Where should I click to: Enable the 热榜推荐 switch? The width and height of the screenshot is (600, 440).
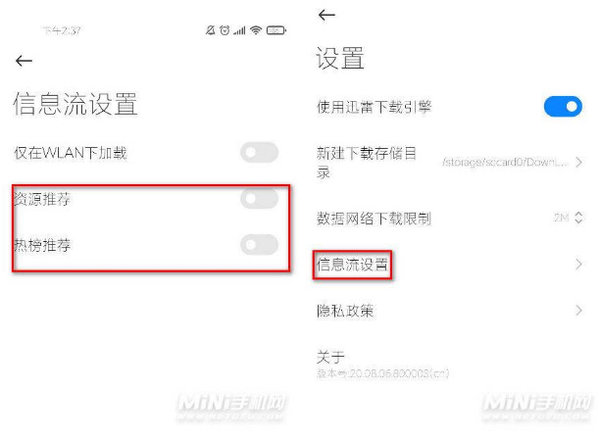click(259, 244)
